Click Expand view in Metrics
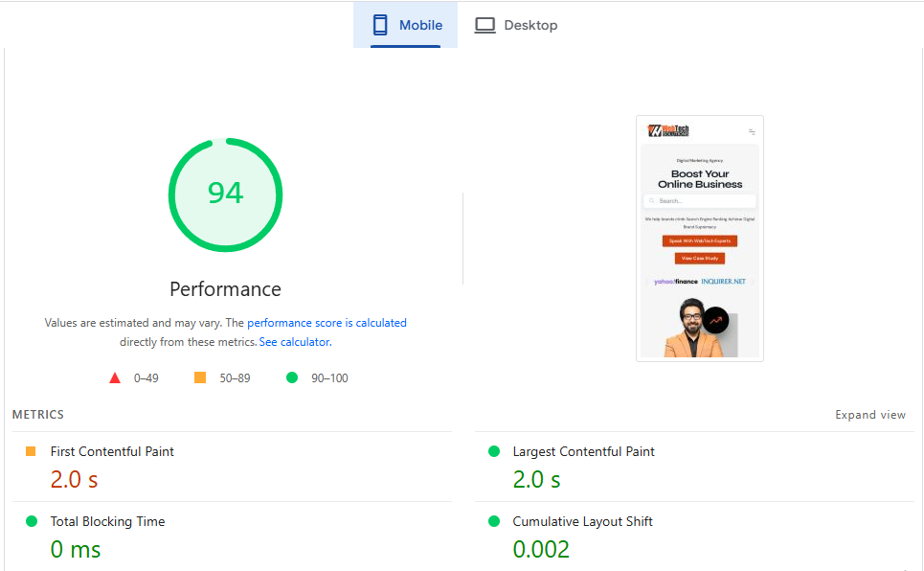 point(869,415)
